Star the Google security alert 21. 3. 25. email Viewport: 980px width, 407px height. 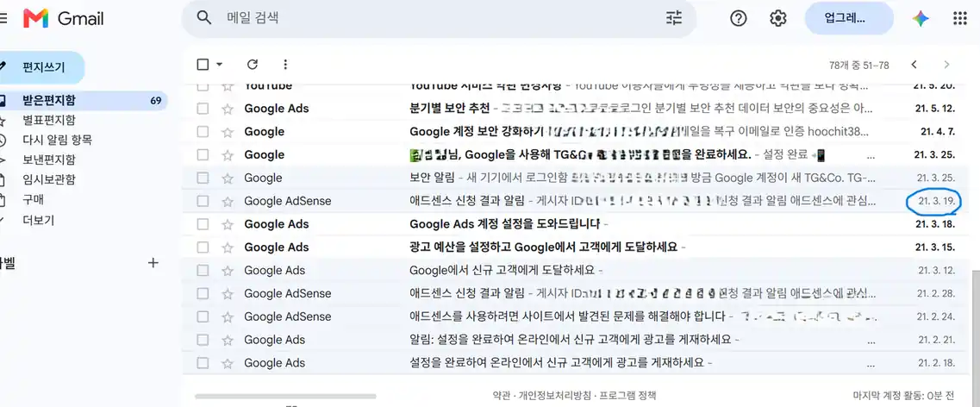coord(228,178)
